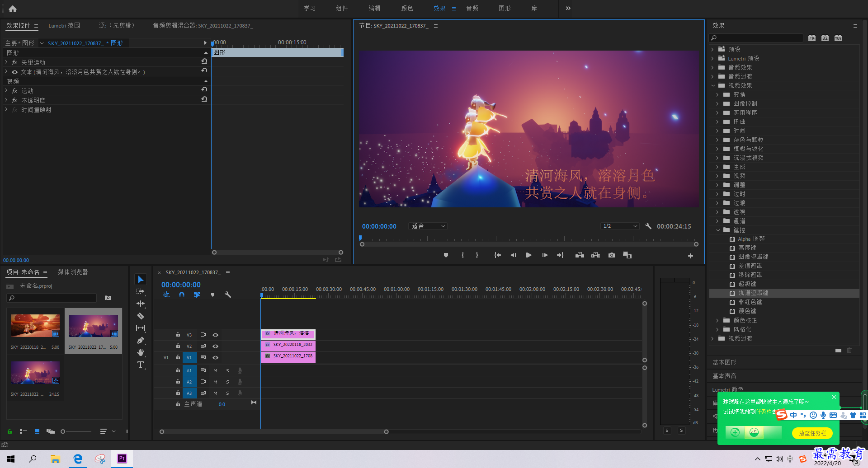Viewport: 868px width, 468px height.
Task: Click Comparison View icon in Program monitor
Action: point(627,255)
